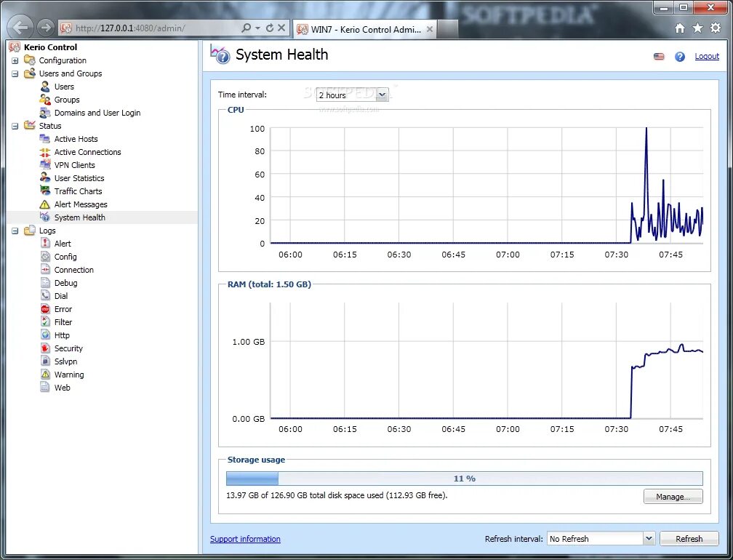Click the Connection log icon
The image size is (733, 560).
pyautogui.click(x=45, y=270)
